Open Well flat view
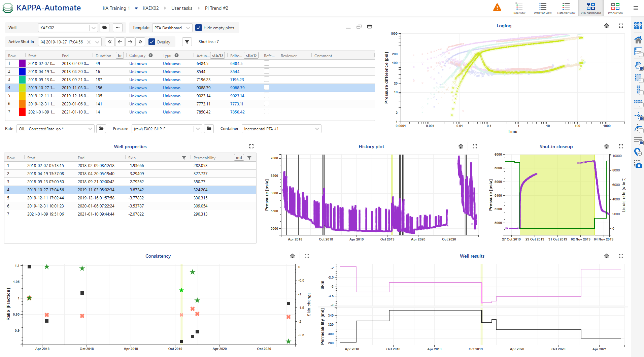The height and width of the screenshot is (357, 644). click(x=542, y=8)
